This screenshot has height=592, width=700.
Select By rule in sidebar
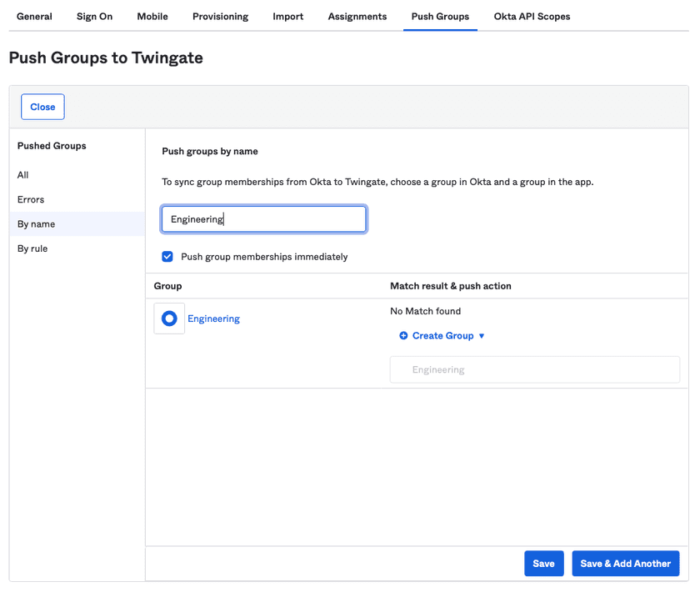32,248
